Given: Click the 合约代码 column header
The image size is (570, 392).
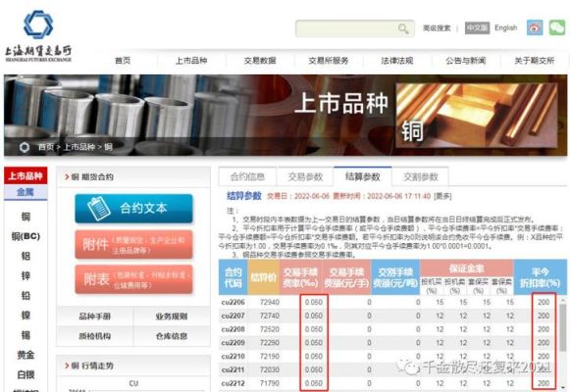Looking at the screenshot, I should (x=233, y=277).
